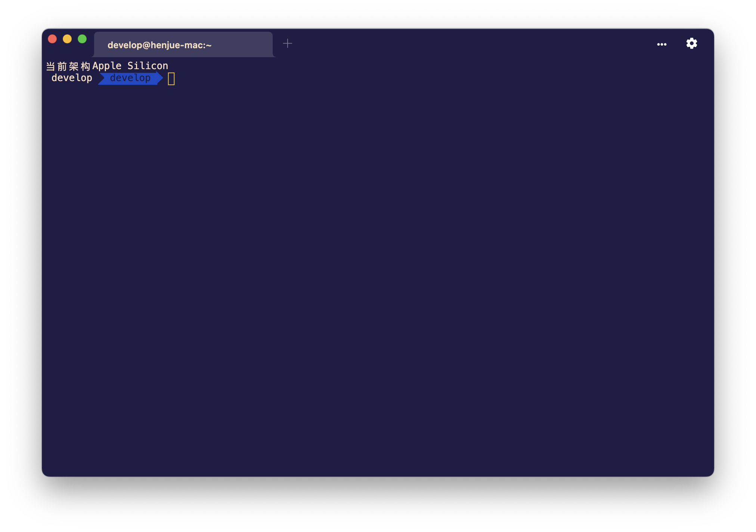Viewport: 756px width, 532px height.
Task: Click empty title bar area right of plus
Action: tap(467, 43)
